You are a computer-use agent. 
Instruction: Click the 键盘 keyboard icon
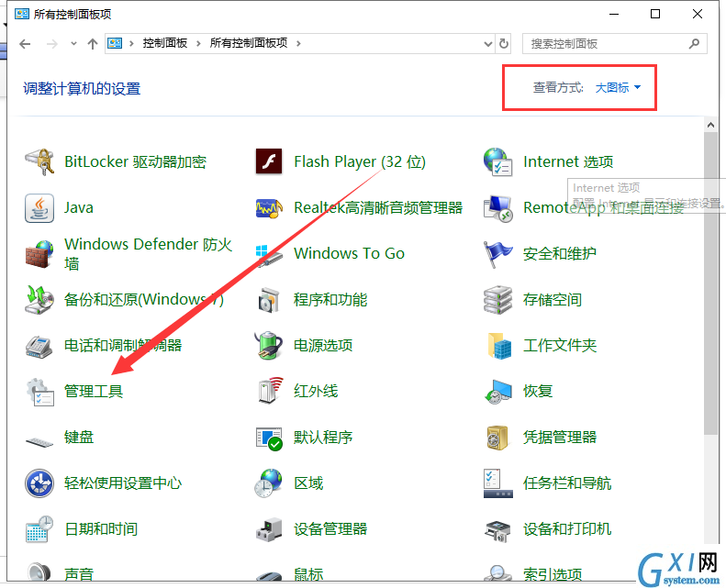coord(39,441)
